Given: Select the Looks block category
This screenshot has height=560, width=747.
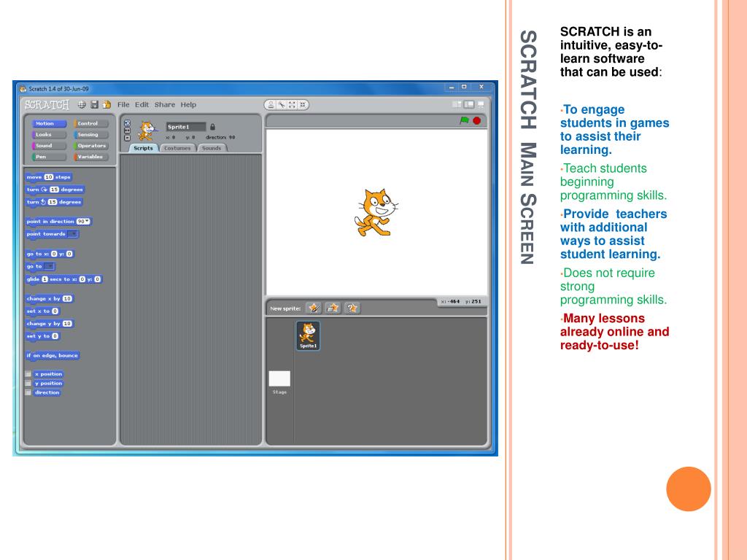Looking at the screenshot, I should (x=50, y=134).
